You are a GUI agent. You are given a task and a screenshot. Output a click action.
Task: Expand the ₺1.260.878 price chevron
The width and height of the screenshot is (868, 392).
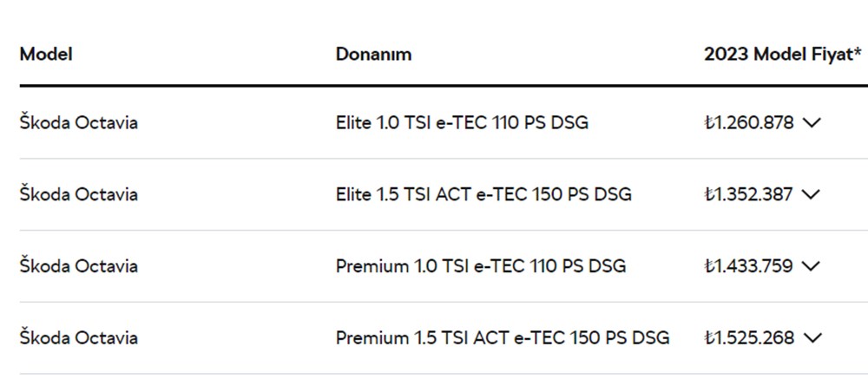click(x=812, y=123)
